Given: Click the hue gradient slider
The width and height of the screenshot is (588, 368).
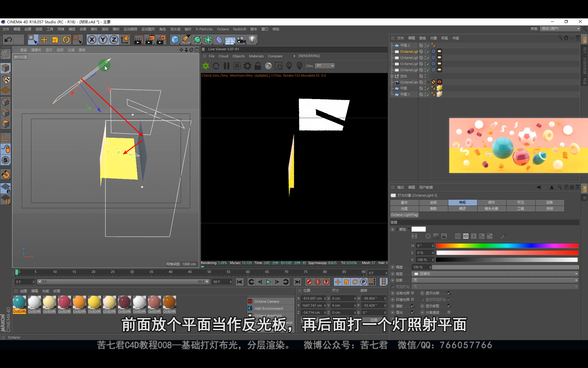Looking at the screenshot, I should [507, 246].
